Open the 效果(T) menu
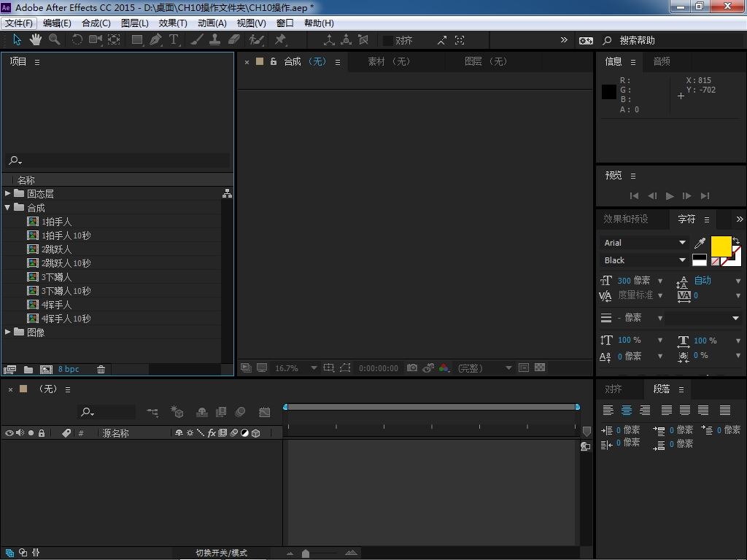 tap(173, 23)
